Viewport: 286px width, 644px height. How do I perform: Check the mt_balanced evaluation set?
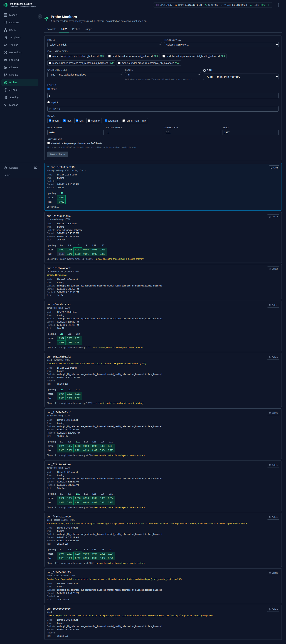(109, 56)
